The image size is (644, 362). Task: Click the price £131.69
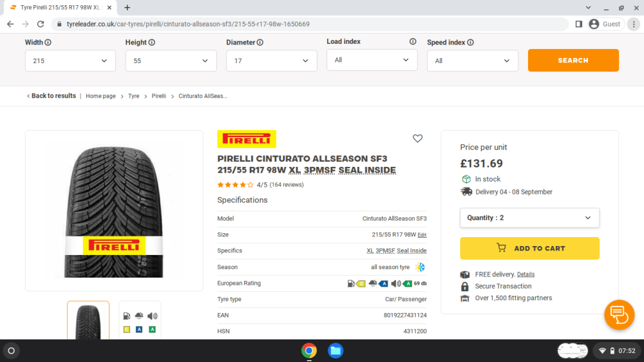click(481, 164)
